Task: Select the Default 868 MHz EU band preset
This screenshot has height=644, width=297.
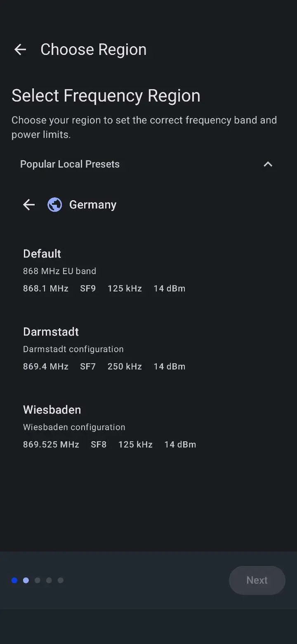Action: (x=42, y=253)
